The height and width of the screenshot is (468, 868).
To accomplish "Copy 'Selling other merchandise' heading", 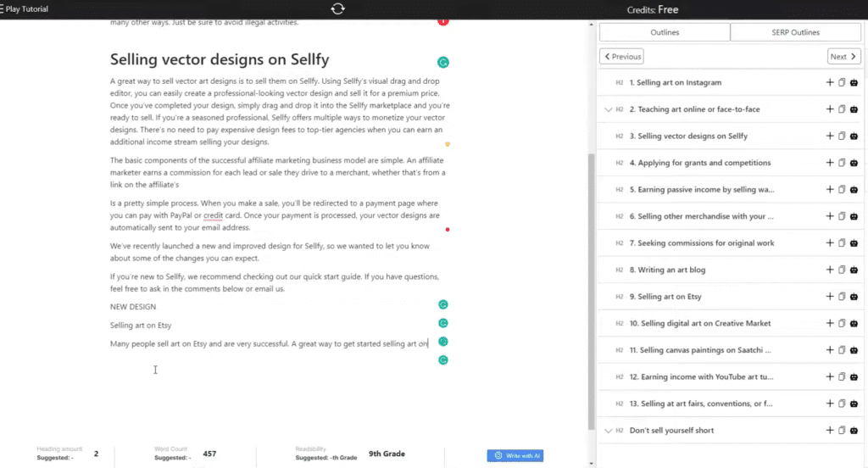I will click(842, 216).
